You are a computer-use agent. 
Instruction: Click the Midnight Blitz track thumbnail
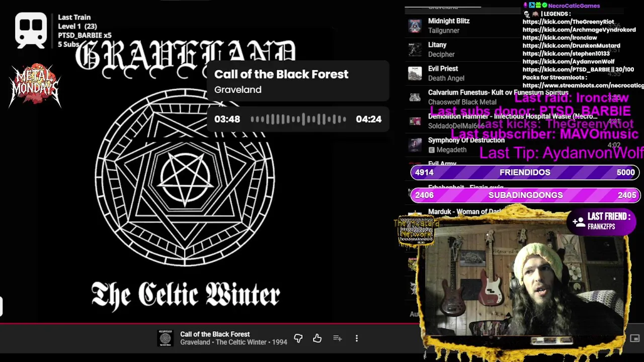[415, 26]
